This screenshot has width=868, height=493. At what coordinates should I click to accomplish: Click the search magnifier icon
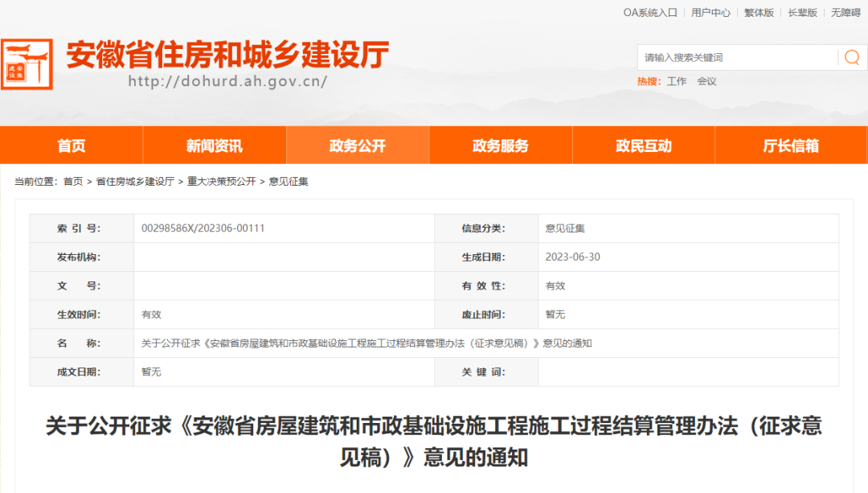coord(851,57)
